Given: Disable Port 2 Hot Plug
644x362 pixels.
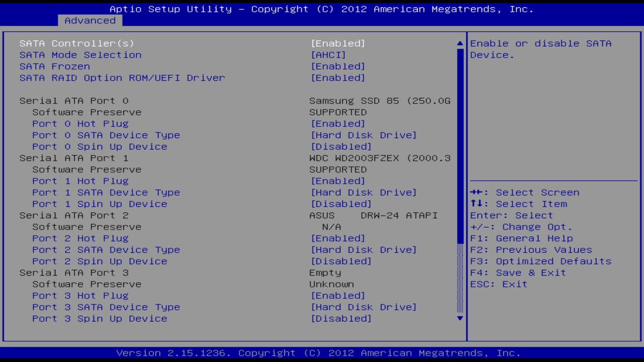Looking at the screenshot, I should 80,238.
